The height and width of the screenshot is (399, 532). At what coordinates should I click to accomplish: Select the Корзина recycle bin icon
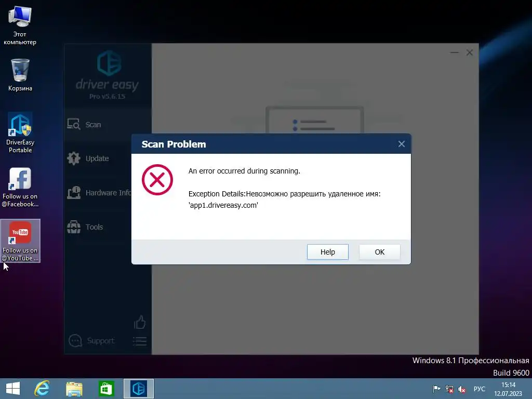tap(20, 75)
